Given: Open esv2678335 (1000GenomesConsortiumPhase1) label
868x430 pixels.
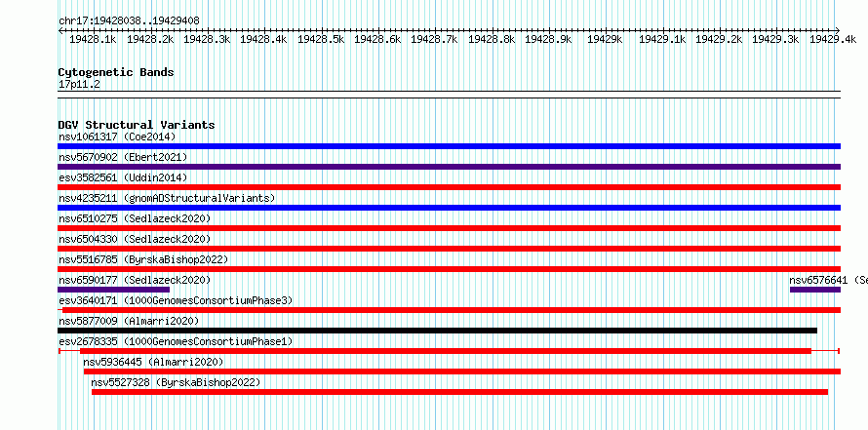Looking at the screenshot, I should [176, 341].
